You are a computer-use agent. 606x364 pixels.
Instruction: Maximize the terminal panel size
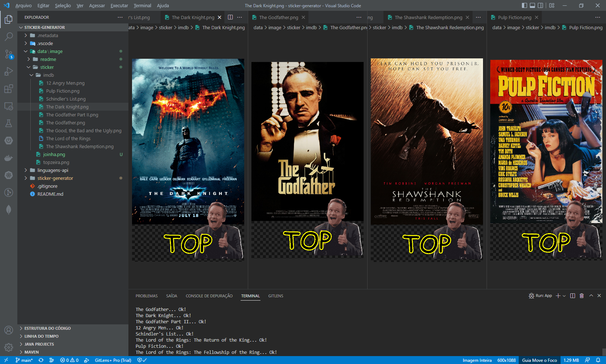click(591, 296)
